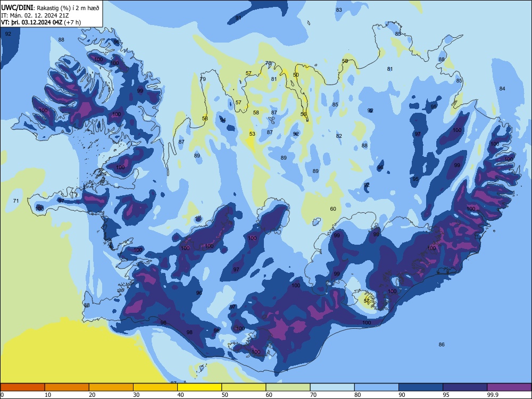Click the humidity value 53 in the yellow area
Image resolution: width=532 pixels, height=399 pixels.
coord(252,134)
